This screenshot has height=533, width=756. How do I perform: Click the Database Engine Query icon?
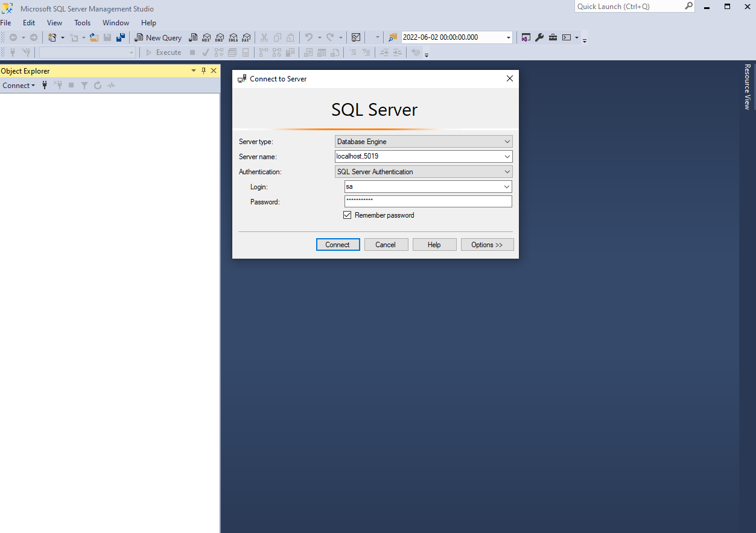193,37
